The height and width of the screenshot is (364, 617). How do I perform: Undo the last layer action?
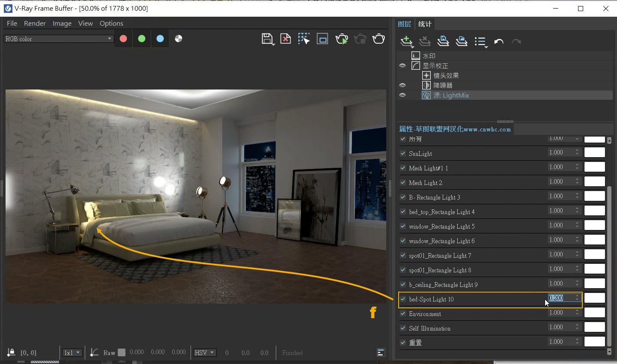[x=499, y=42]
